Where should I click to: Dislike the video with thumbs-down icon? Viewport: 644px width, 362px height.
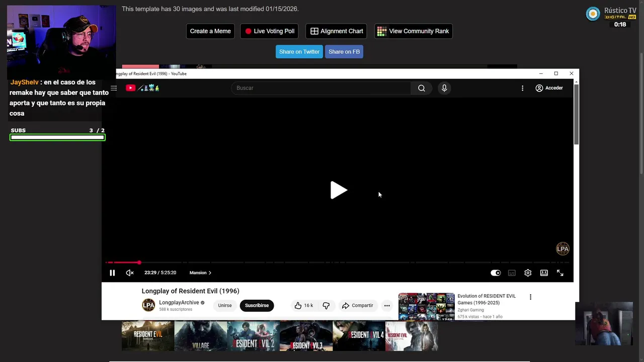point(326,305)
